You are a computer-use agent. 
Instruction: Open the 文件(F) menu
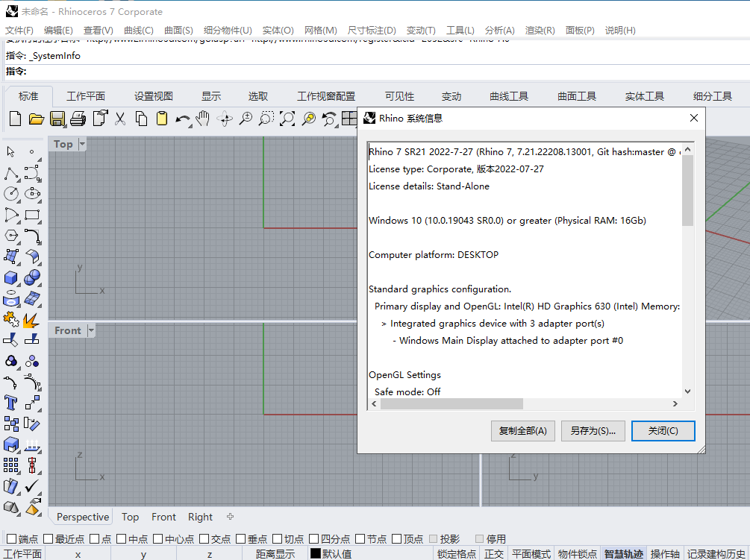pyautogui.click(x=19, y=30)
